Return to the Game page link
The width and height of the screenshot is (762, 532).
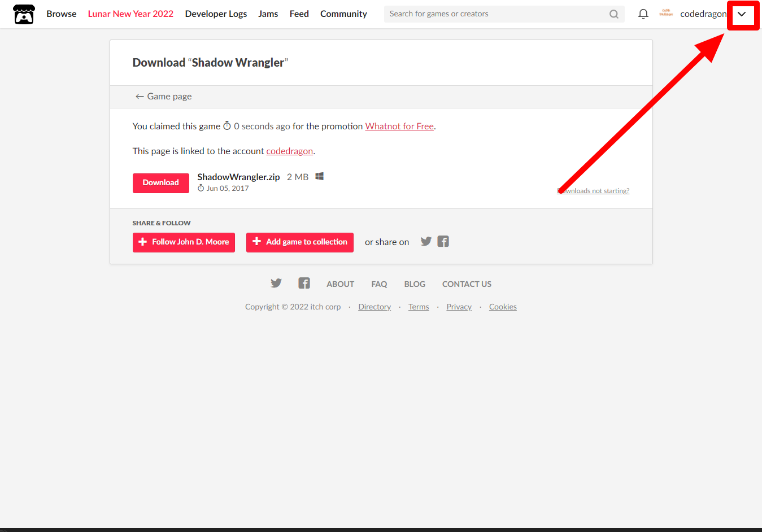[164, 97]
